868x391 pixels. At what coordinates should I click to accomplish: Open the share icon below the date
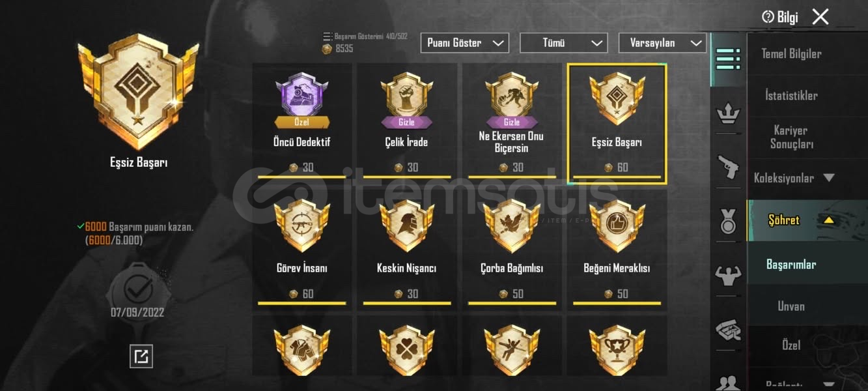pyautogui.click(x=141, y=356)
